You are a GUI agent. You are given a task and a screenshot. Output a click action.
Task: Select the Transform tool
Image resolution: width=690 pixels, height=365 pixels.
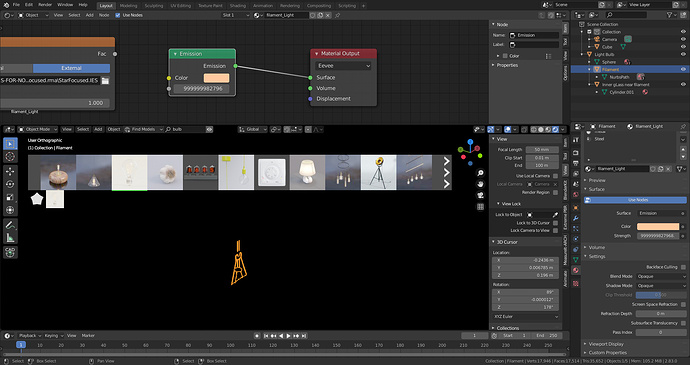tap(10, 210)
